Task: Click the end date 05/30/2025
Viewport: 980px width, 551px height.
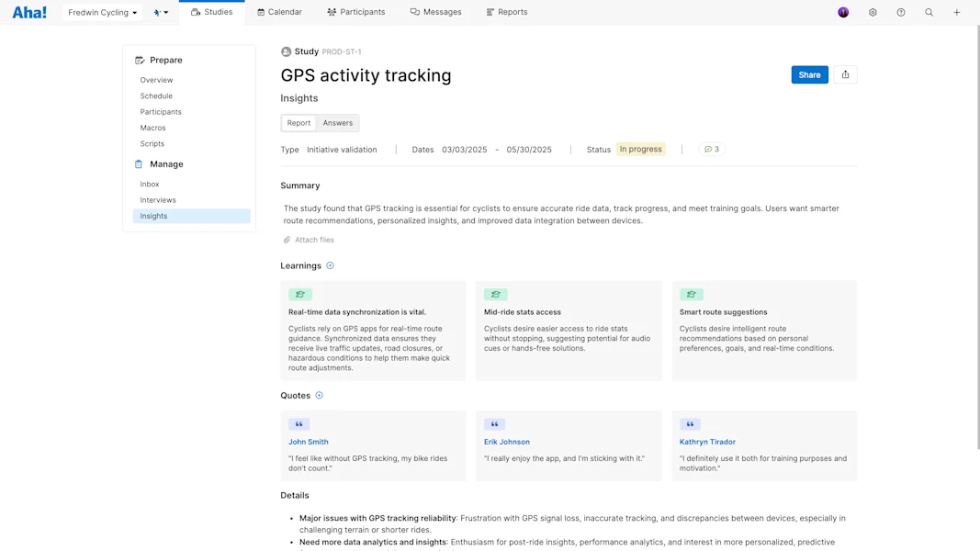Action: [x=529, y=150]
